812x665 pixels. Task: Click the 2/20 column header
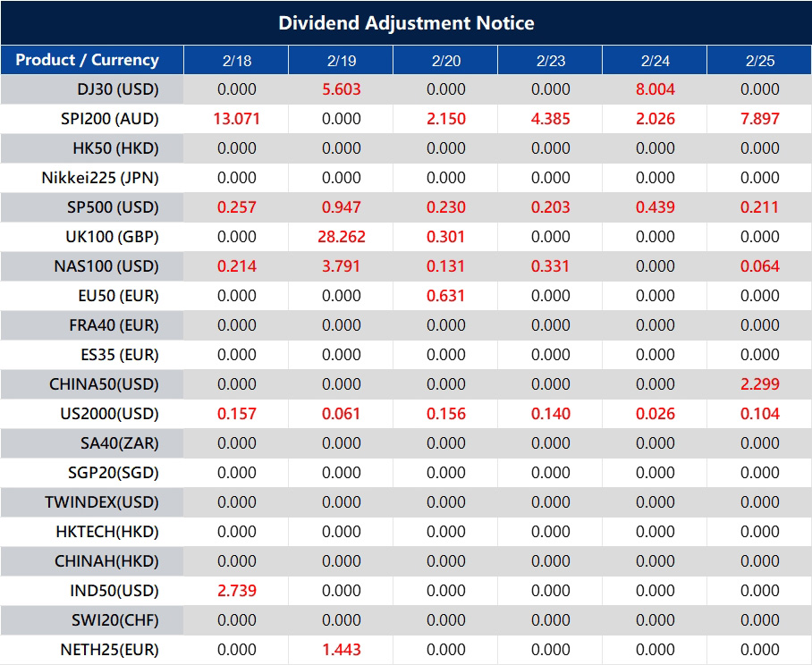[444, 60]
